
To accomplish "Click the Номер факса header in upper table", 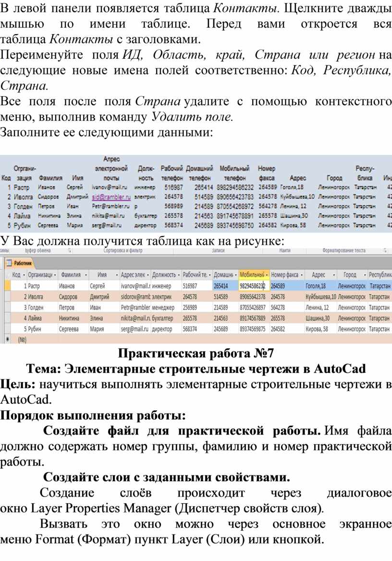I will (267, 173).
